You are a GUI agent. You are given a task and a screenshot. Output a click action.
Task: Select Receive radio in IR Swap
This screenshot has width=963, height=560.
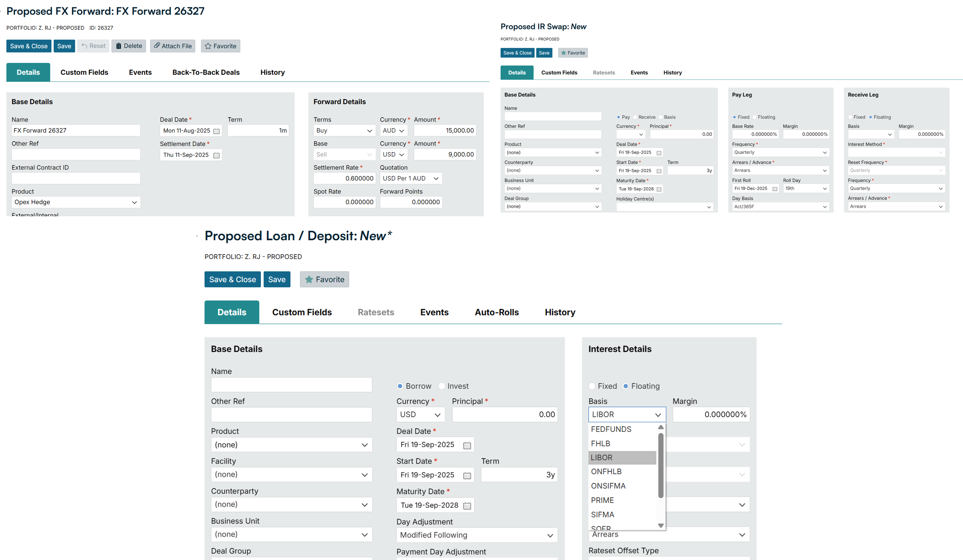click(x=635, y=117)
